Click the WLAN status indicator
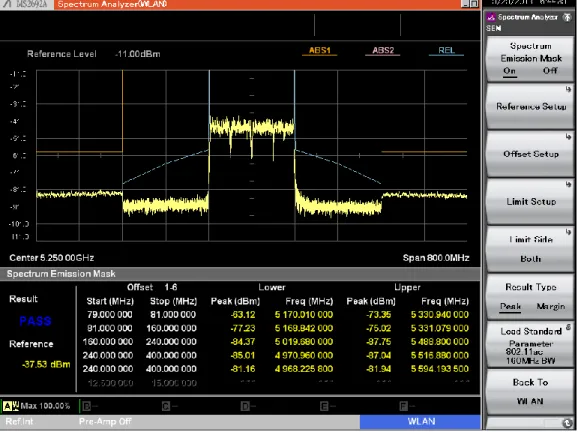The height and width of the screenshot is (432, 578). [x=420, y=422]
